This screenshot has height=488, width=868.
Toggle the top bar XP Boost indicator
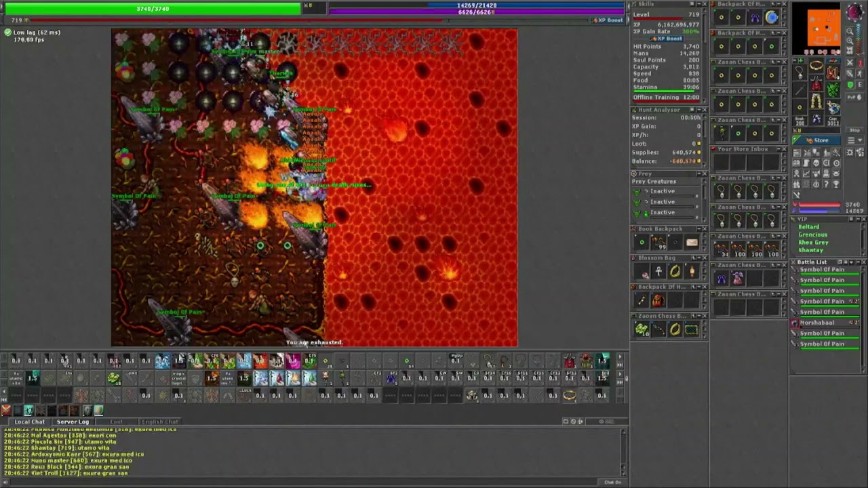coord(607,20)
